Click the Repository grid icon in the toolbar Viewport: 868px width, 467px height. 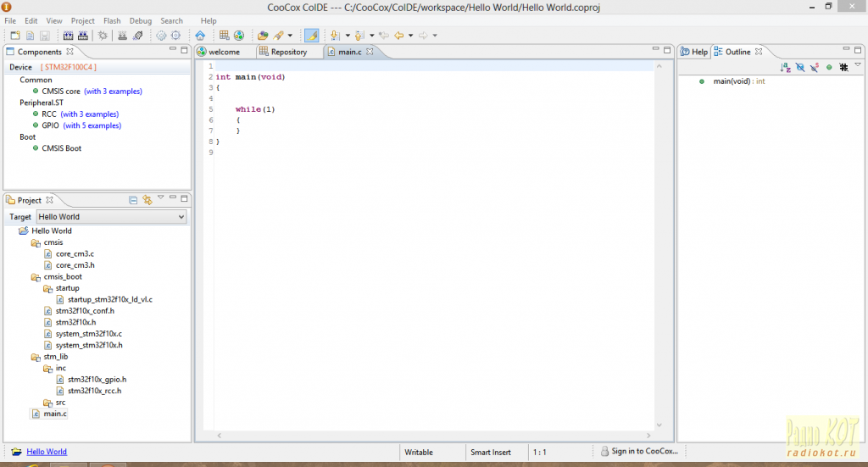(224, 36)
